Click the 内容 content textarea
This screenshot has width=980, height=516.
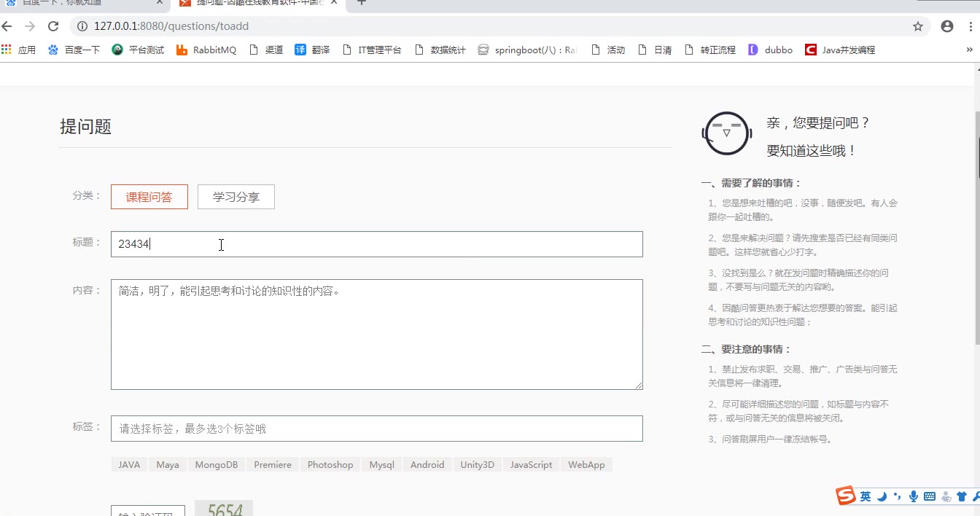click(377, 335)
